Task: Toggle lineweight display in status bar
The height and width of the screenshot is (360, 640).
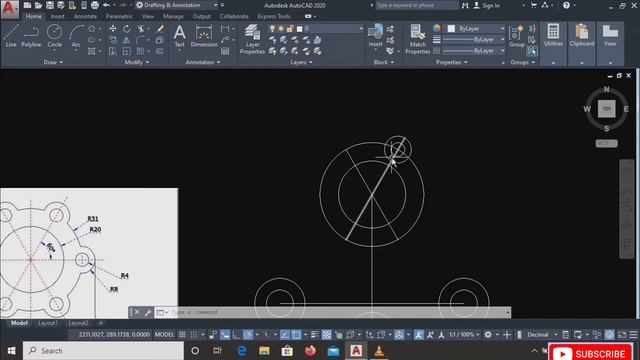Action: 315,335
